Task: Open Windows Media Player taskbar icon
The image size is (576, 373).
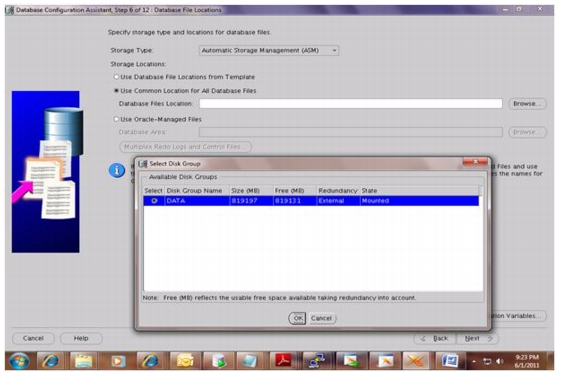Action: [x=117, y=361]
